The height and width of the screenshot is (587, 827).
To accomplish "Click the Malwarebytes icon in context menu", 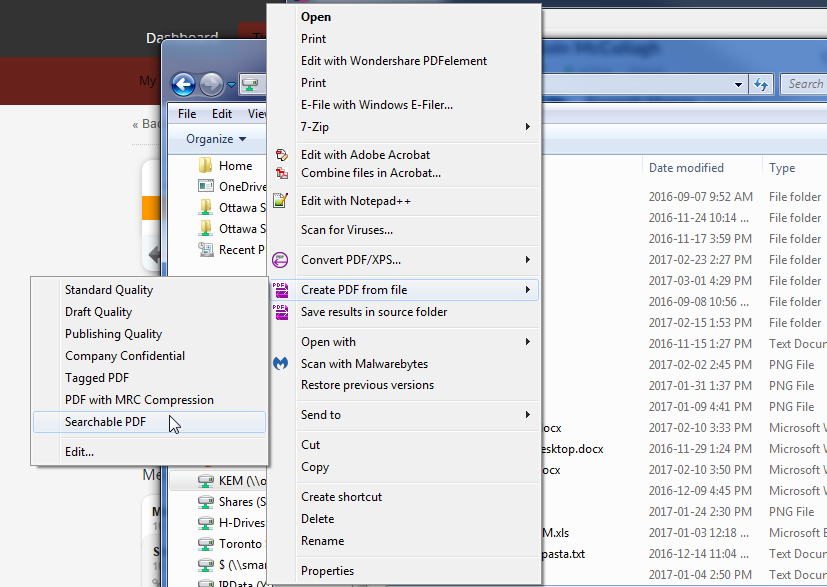I will [x=280, y=363].
